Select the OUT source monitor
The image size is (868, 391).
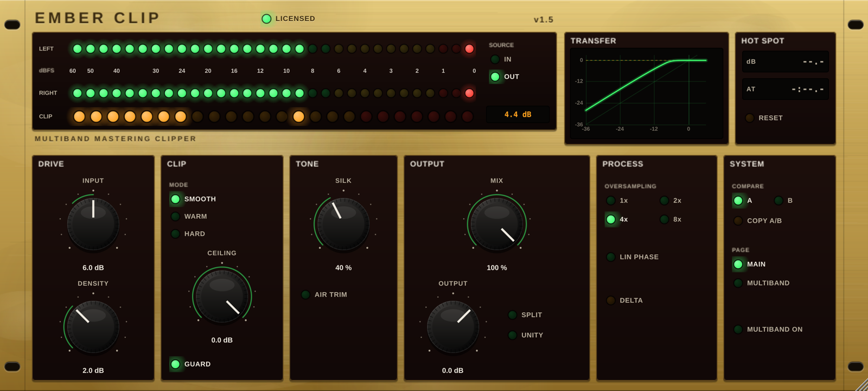tap(505, 77)
